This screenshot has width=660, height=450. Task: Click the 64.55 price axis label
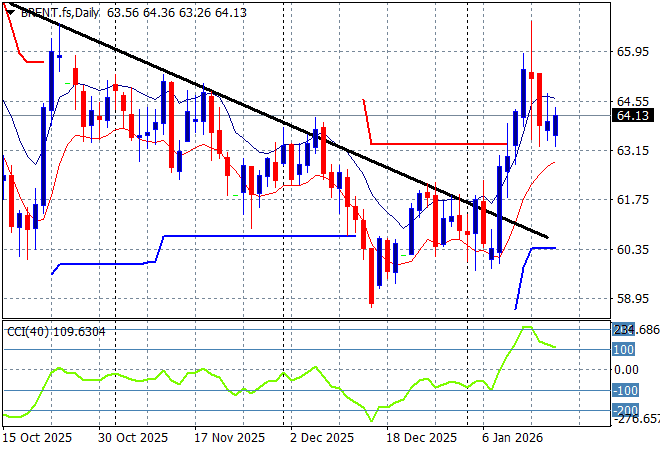(633, 101)
